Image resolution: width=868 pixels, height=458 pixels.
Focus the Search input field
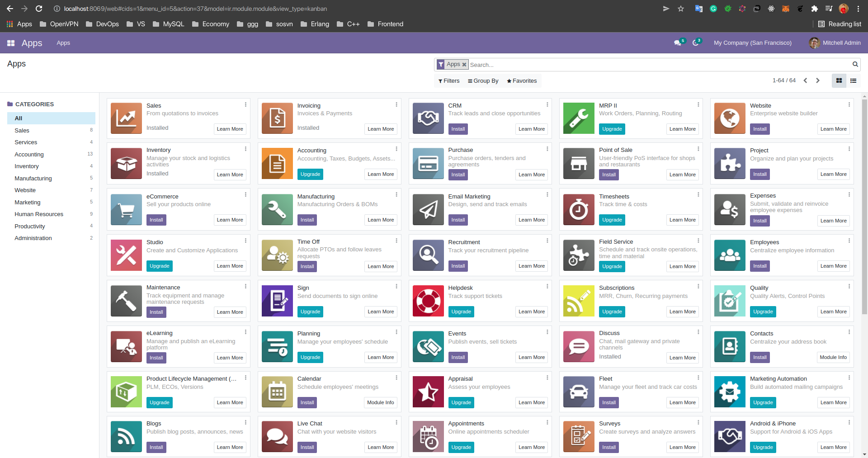tap(659, 65)
